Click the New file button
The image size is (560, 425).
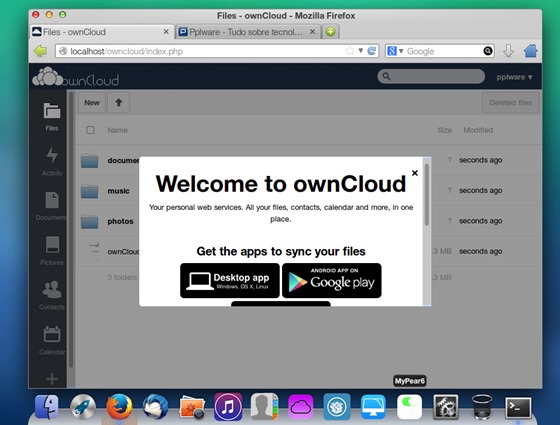(x=92, y=103)
